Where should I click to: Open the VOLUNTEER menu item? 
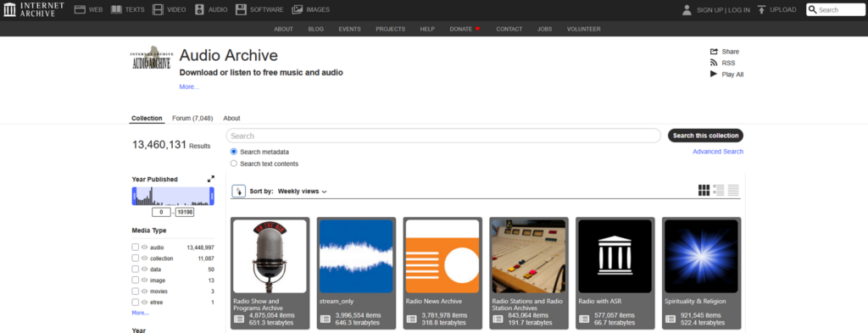pos(583,30)
